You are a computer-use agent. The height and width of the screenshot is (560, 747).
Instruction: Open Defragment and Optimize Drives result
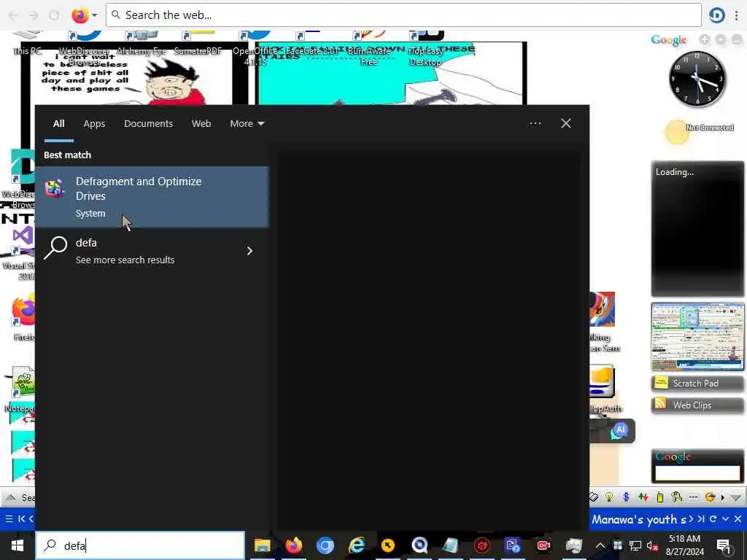tap(152, 197)
